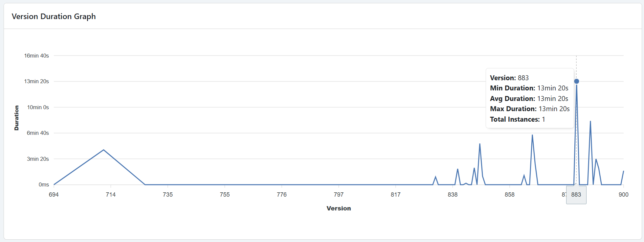Click the 883 crosshair label on the x-axis
The width and height of the screenshot is (644, 242).
click(576, 195)
